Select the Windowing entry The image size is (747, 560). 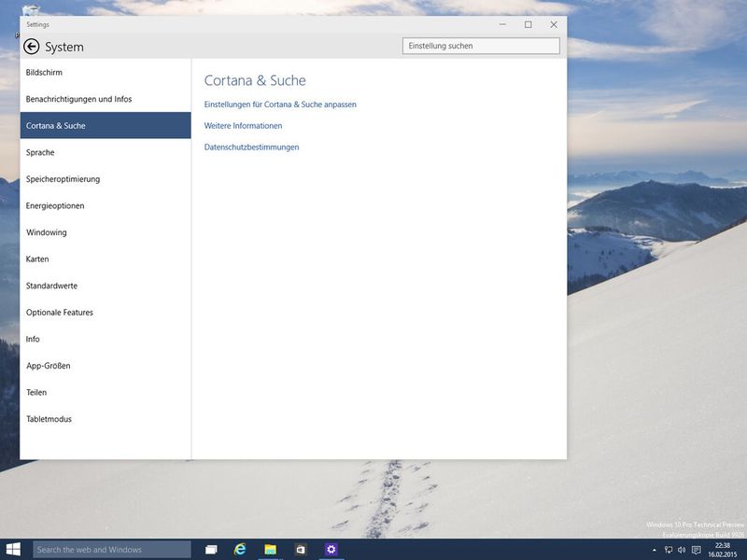[x=106, y=232]
